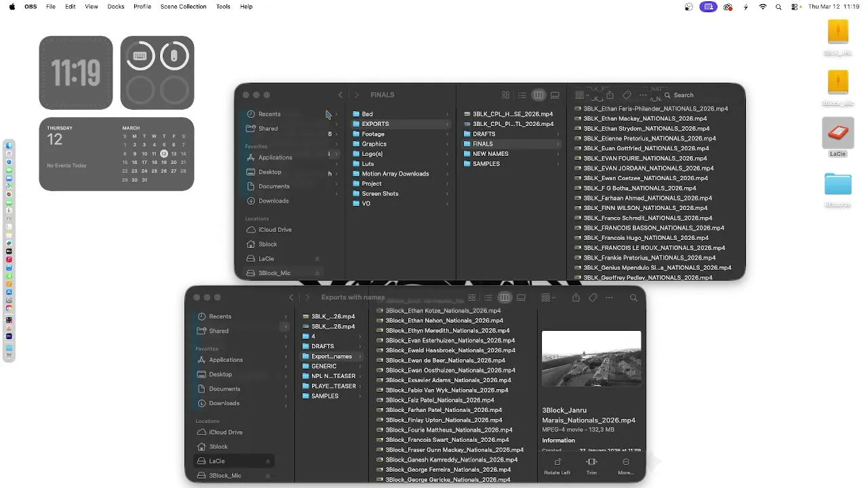This screenshot has width=868, height=488.
Task: Open Control Center in the menu bar
Action: pos(795,7)
